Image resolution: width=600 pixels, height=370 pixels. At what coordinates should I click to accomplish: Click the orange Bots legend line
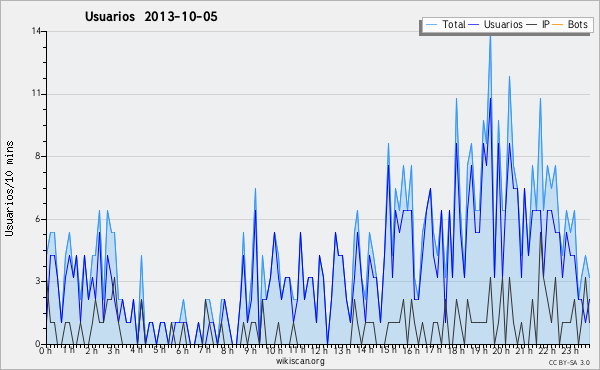(x=558, y=25)
